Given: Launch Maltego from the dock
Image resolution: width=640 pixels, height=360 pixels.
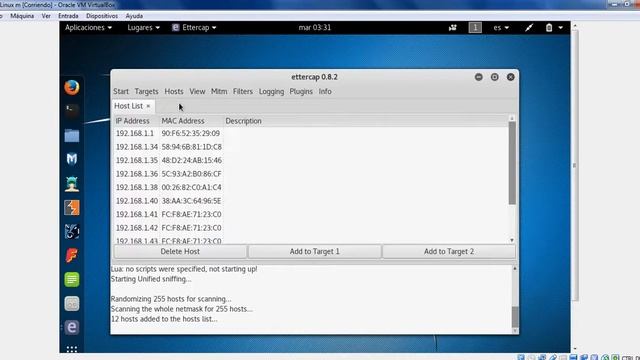Looking at the screenshot, I should [x=72, y=159].
